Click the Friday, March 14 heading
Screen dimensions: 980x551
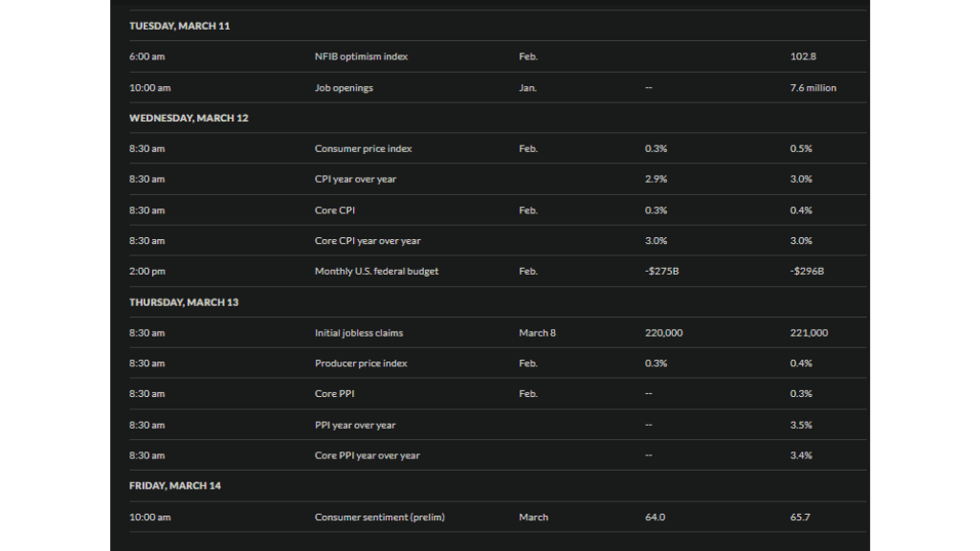pyautogui.click(x=175, y=485)
